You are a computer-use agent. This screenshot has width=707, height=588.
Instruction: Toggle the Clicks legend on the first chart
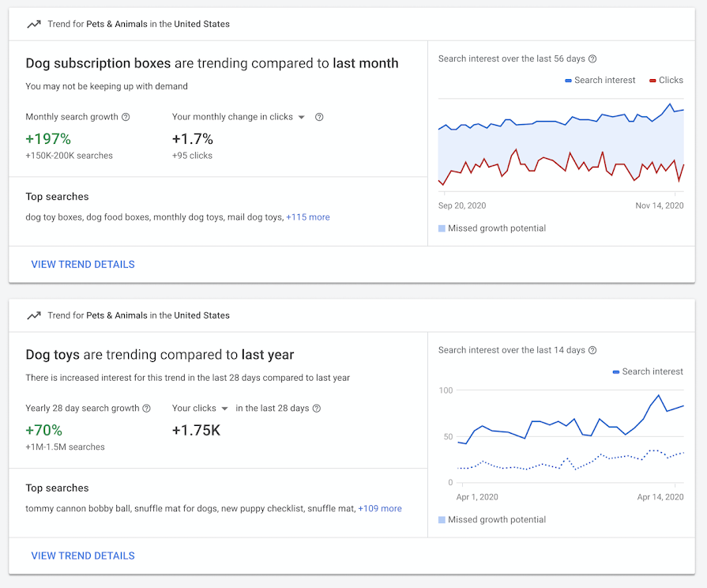[x=664, y=80]
